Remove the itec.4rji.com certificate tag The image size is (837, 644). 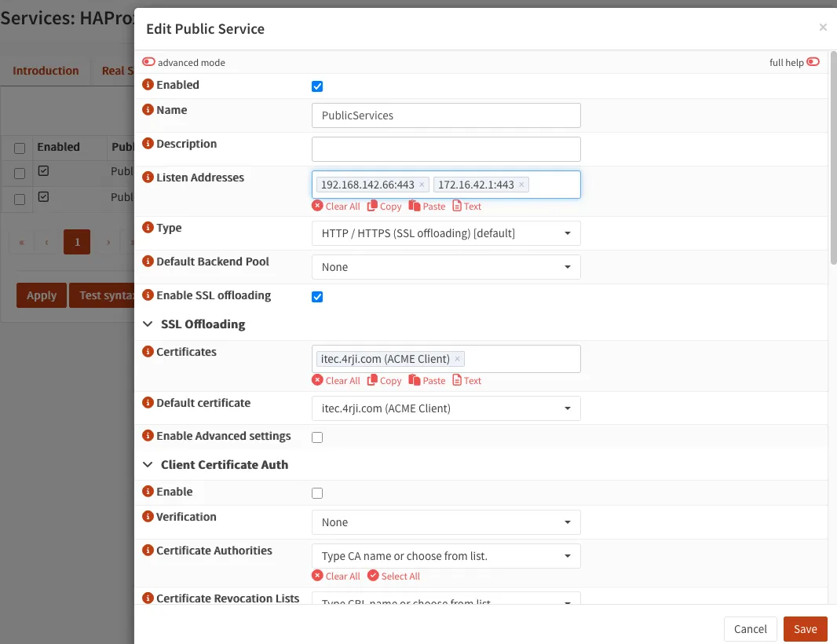click(457, 359)
